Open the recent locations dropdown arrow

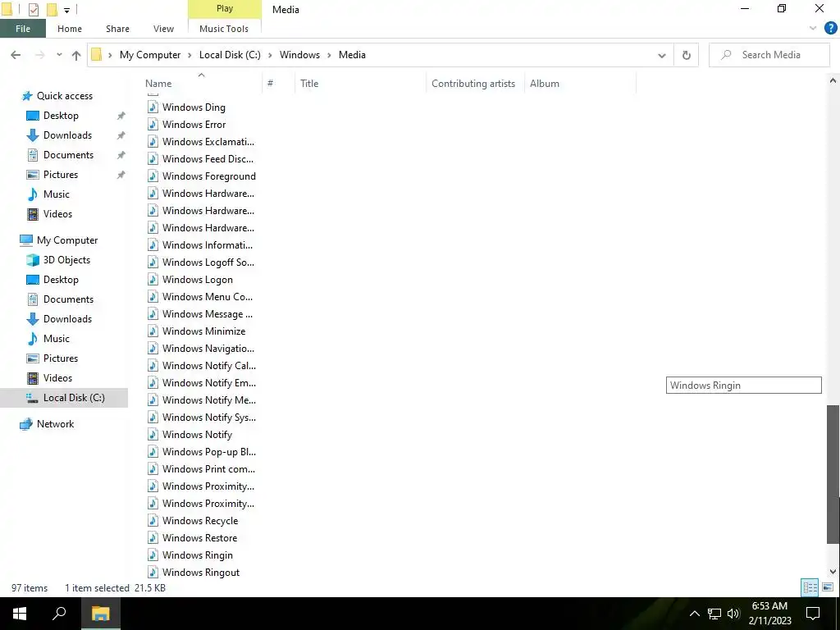(x=59, y=55)
